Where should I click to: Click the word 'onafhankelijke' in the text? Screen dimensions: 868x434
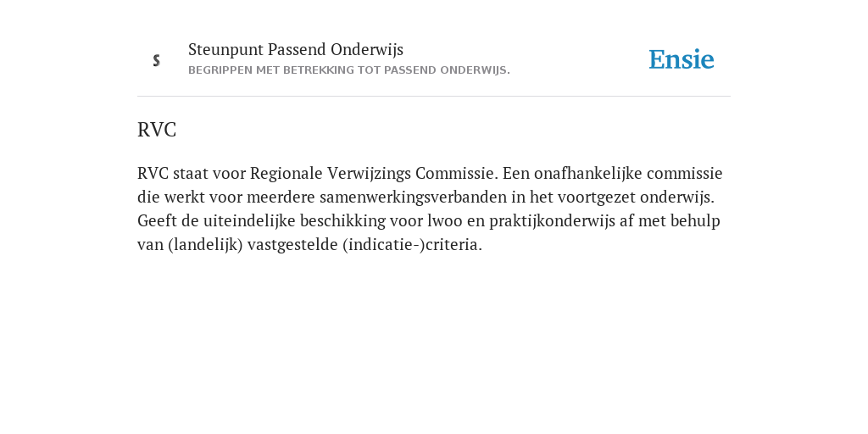588,174
